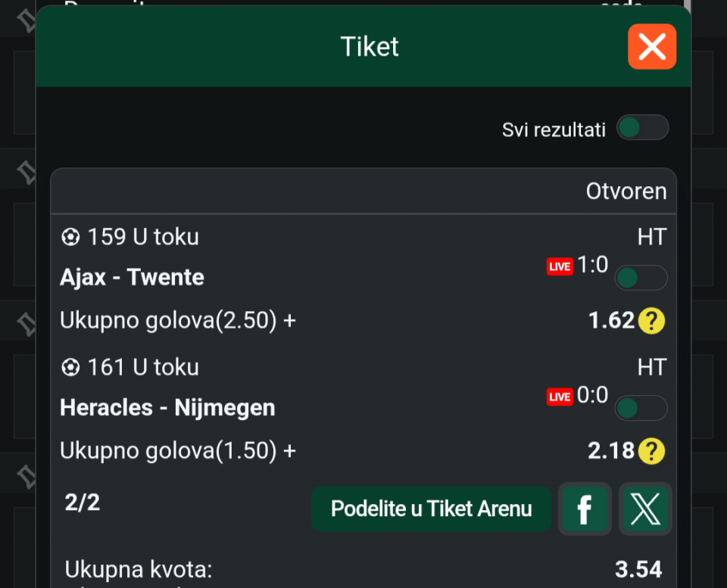This screenshot has height=588, width=727.
Task: Click LIVE badge for Heracles match
Action: click(560, 397)
